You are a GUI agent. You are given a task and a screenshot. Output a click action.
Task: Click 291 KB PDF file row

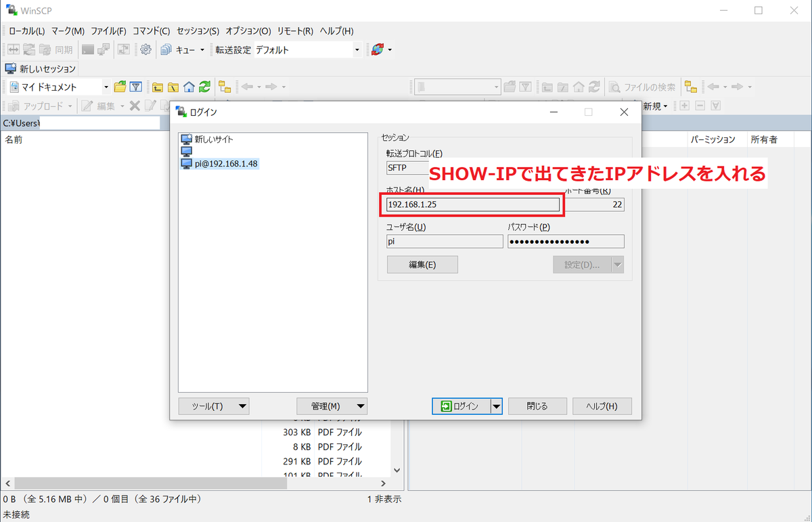(x=322, y=462)
